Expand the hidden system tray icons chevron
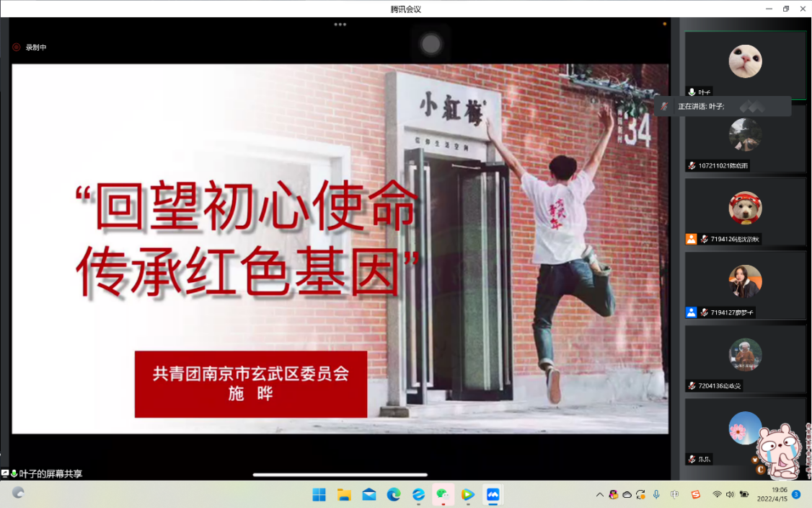 [x=599, y=494]
